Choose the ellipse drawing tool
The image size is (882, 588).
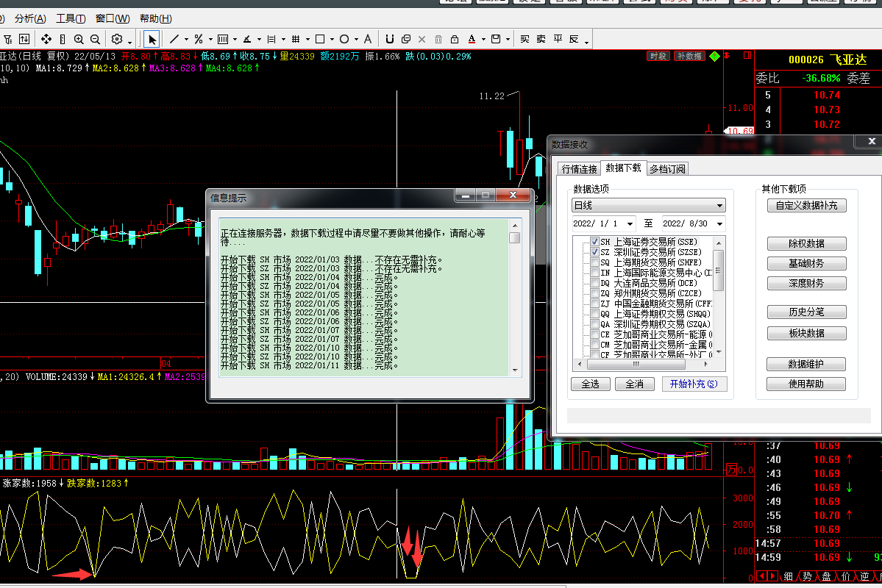pyautogui.click(x=344, y=40)
